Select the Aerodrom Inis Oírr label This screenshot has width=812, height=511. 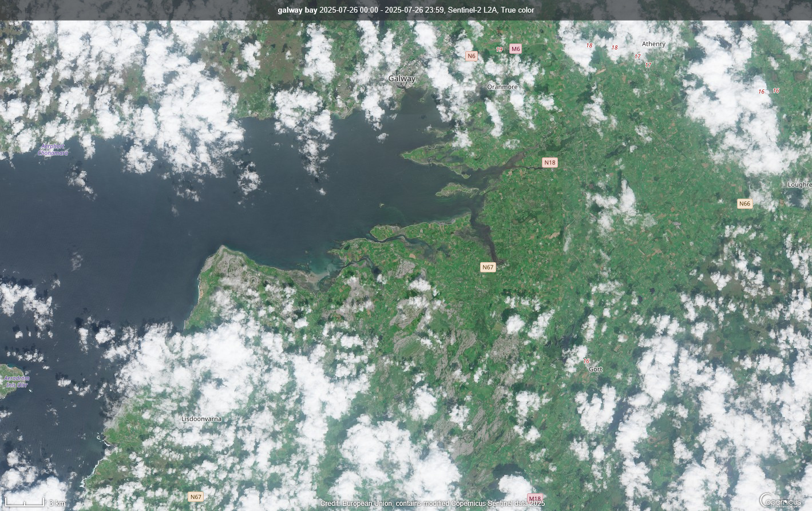(16, 382)
